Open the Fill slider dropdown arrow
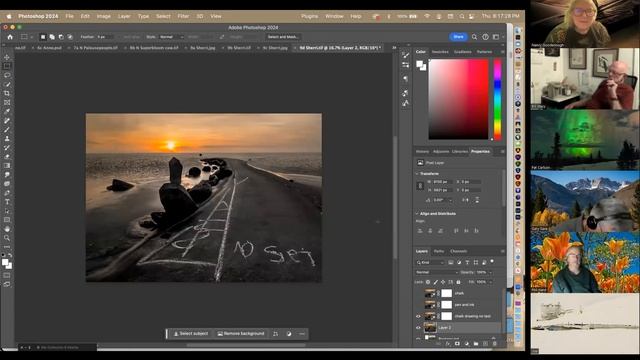640x360 pixels. click(x=490, y=282)
